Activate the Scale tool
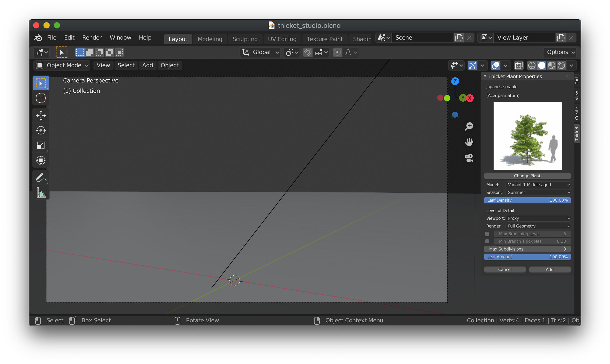Viewport: 610px width, 364px height. click(x=41, y=145)
